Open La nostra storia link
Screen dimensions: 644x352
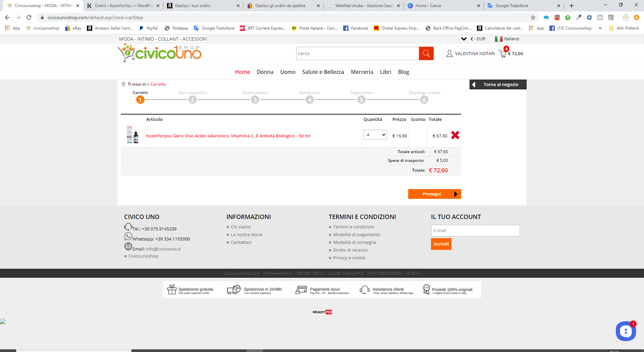coord(247,235)
